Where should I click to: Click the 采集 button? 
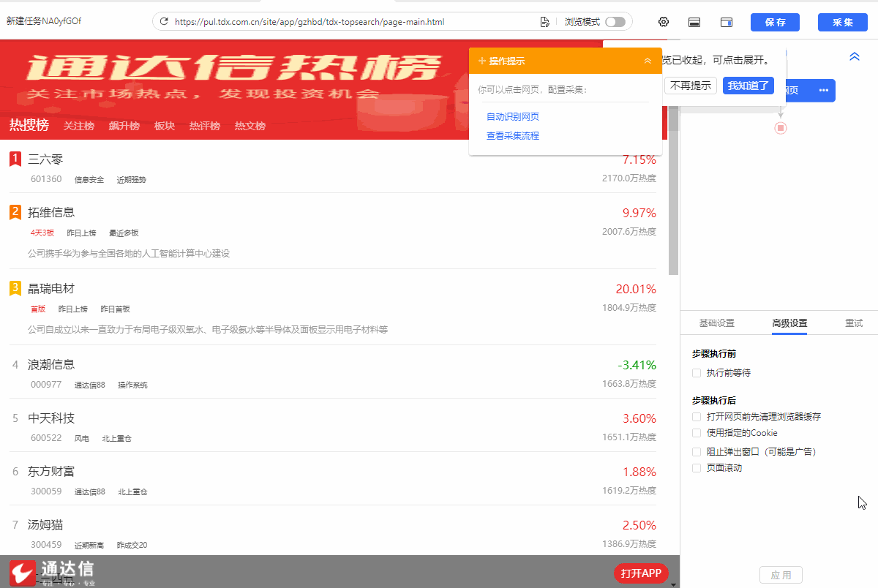pos(842,22)
